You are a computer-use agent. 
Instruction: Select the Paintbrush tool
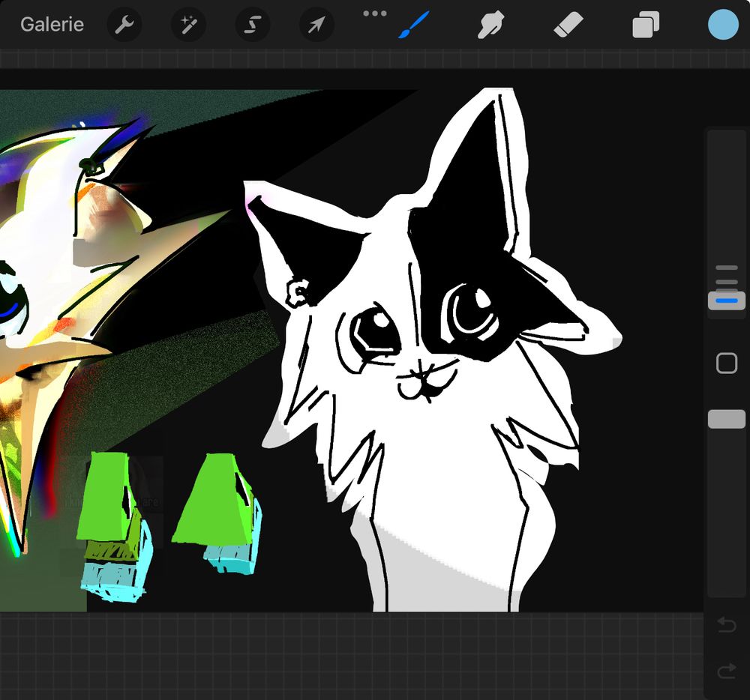click(413, 25)
